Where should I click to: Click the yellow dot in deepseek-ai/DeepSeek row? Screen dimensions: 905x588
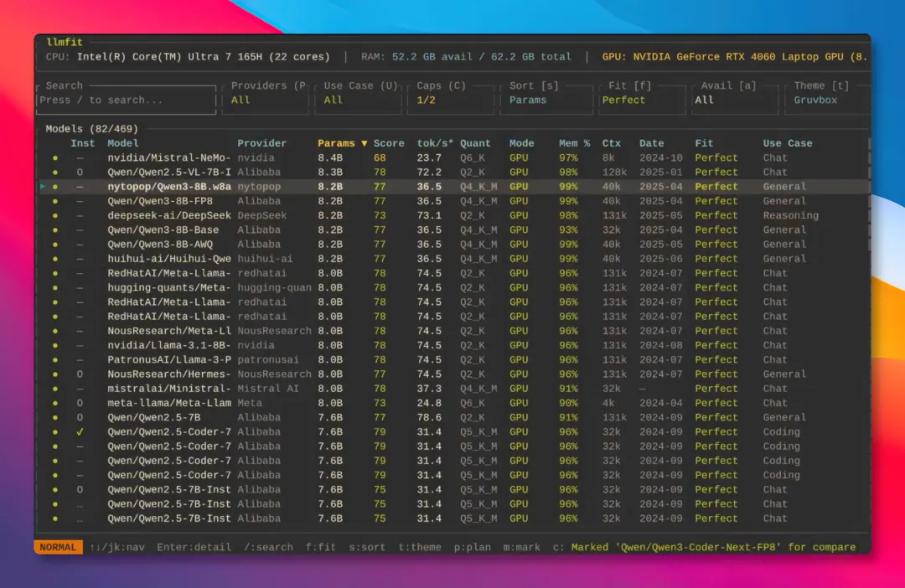pyautogui.click(x=55, y=215)
